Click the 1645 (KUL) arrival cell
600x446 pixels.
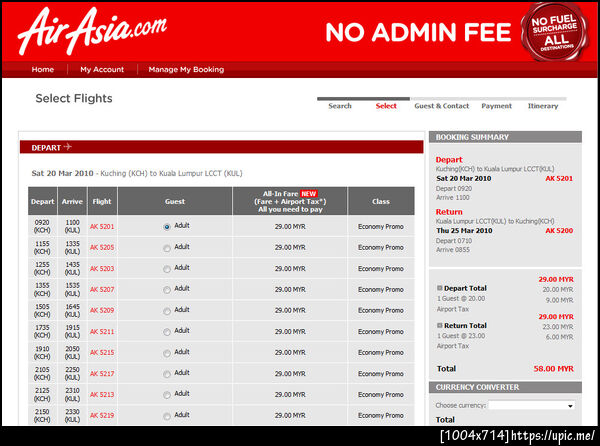[x=72, y=311]
